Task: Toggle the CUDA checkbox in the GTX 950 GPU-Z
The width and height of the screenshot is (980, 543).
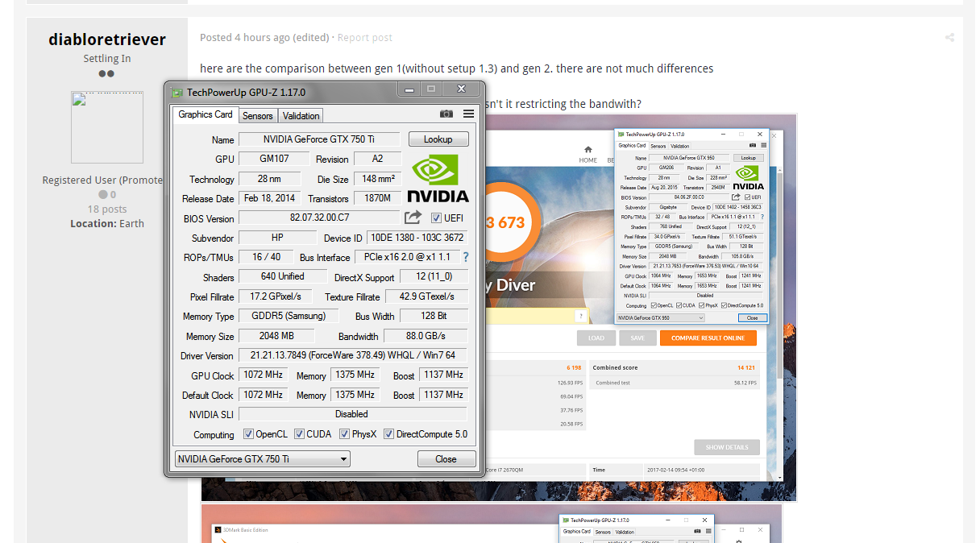Action: [678, 305]
